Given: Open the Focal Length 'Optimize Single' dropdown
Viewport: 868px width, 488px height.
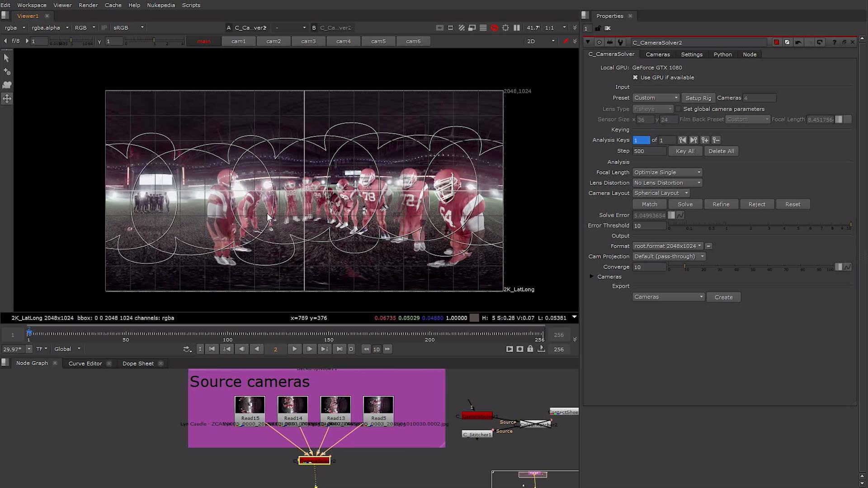Looking at the screenshot, I should [x=667, y=173].
